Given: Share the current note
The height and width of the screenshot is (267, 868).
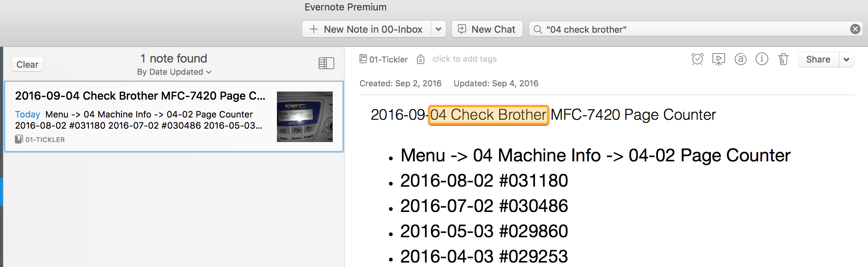Looking at the screenshot, I should 818,59.
